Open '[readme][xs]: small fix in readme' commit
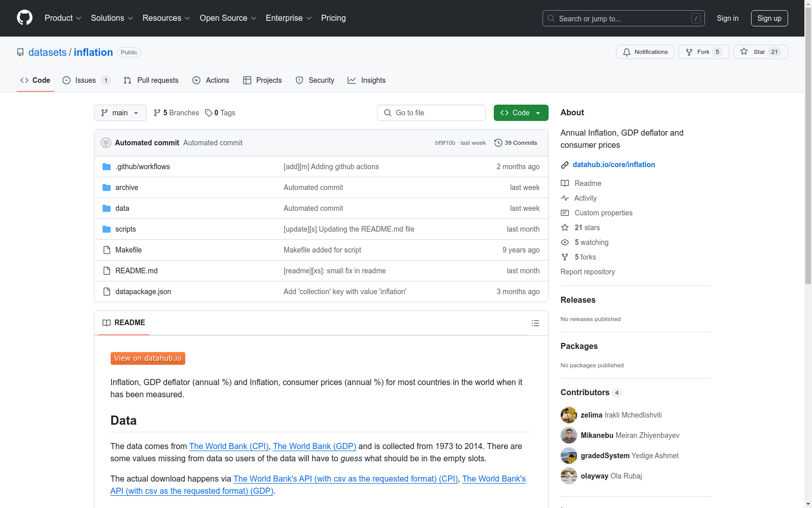The image size is (812, 508). coord(334,271)
